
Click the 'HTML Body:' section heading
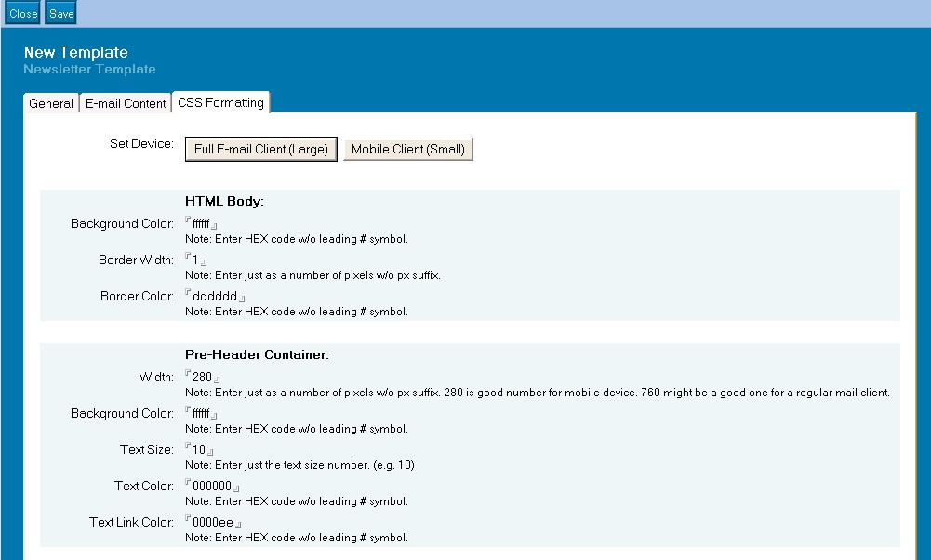coord(224,201)
